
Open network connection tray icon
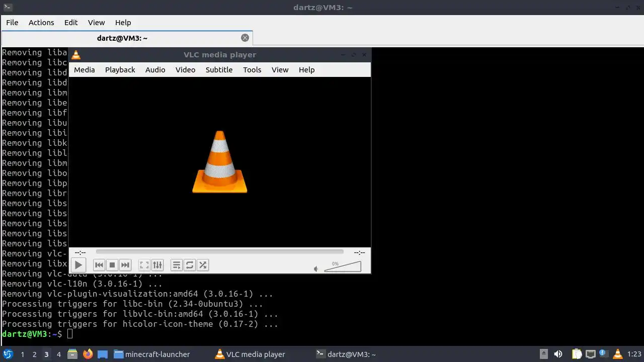click(x=590, y=354)
